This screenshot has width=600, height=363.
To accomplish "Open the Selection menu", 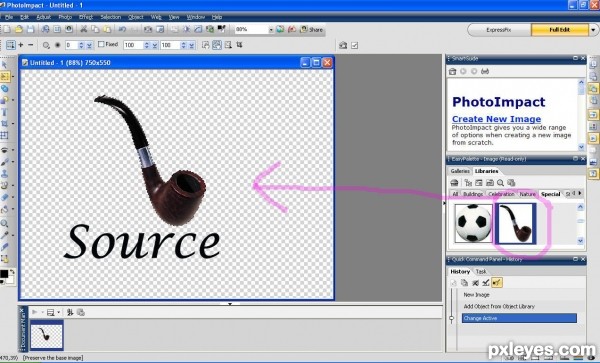I will click(111, 17).
